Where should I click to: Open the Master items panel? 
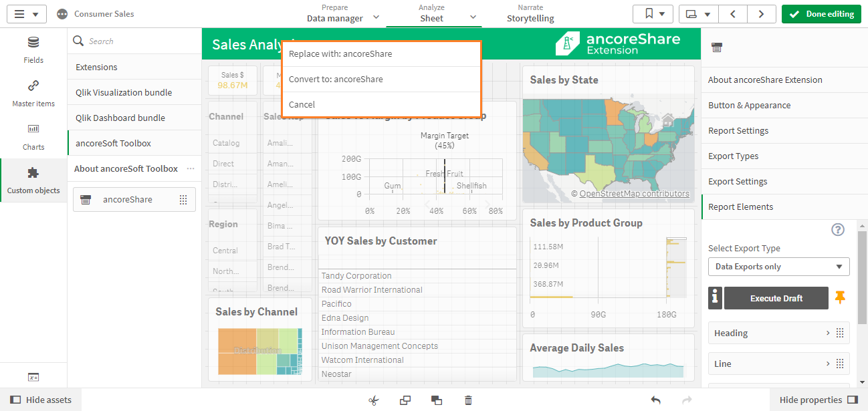[33, 93]
